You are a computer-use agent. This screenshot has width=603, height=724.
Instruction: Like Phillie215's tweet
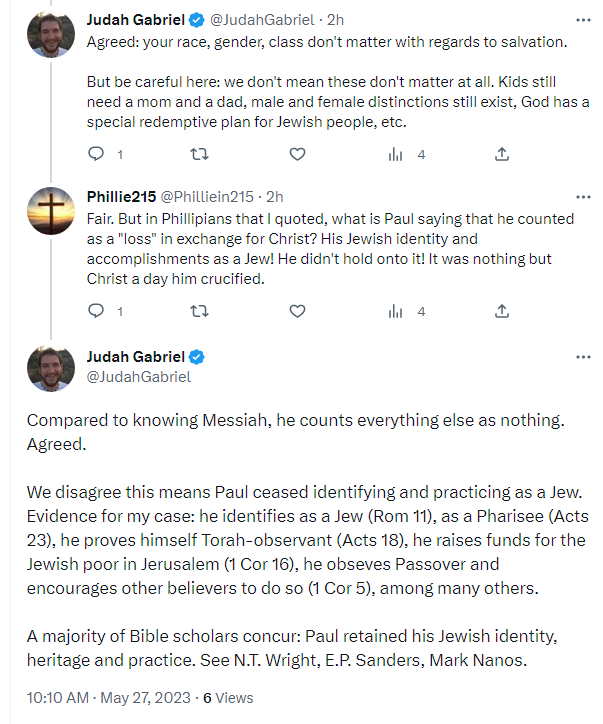pyautogui.click(x=297, y=311)
